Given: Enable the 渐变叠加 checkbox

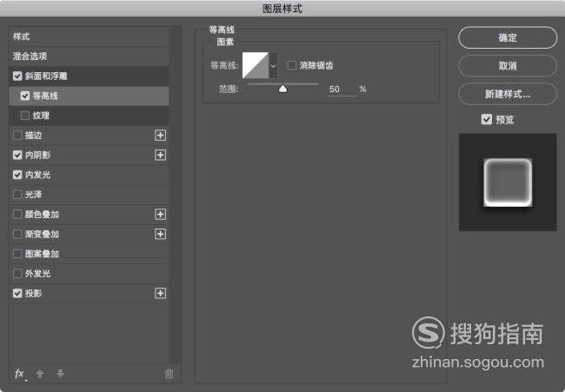Looking at the screenshot, I should point(17,234).
